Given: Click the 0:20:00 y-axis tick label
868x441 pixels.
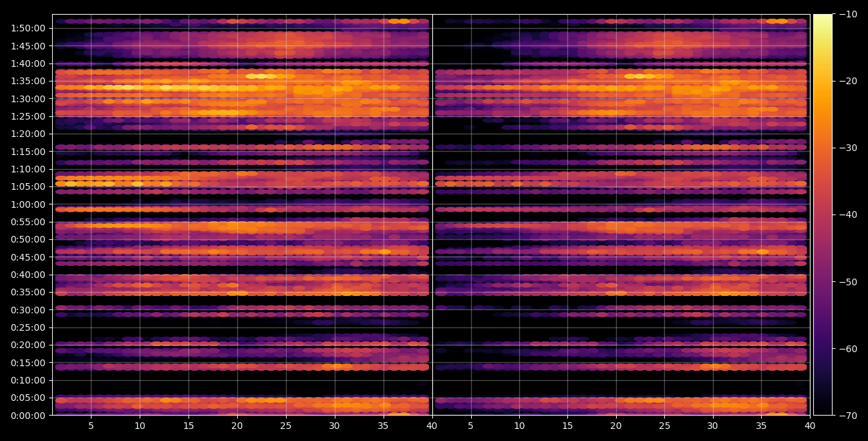Looking at the screenshot, I should tap(28, 345).
